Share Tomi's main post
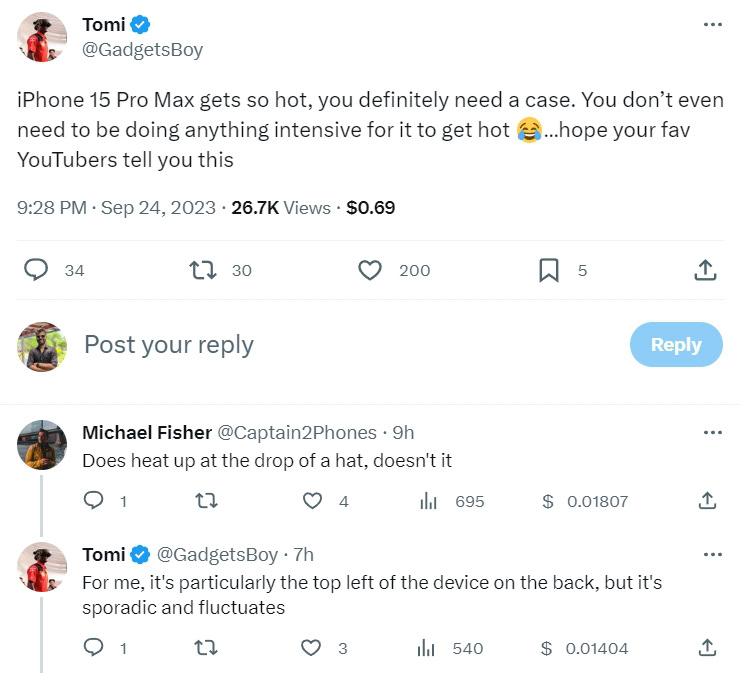This screenshot has width=740, height=673. (704, 270)
